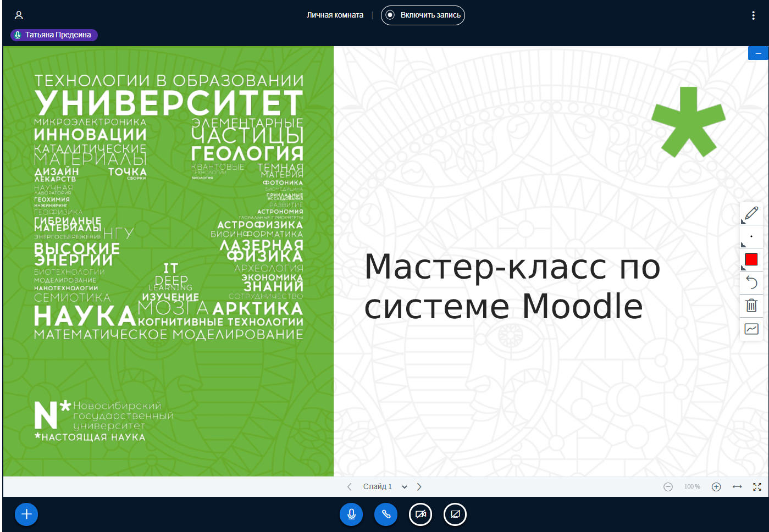This screenshot has height=532, width=769.
Task: Select the pencil drawing tool
Action: click(751, 213)
